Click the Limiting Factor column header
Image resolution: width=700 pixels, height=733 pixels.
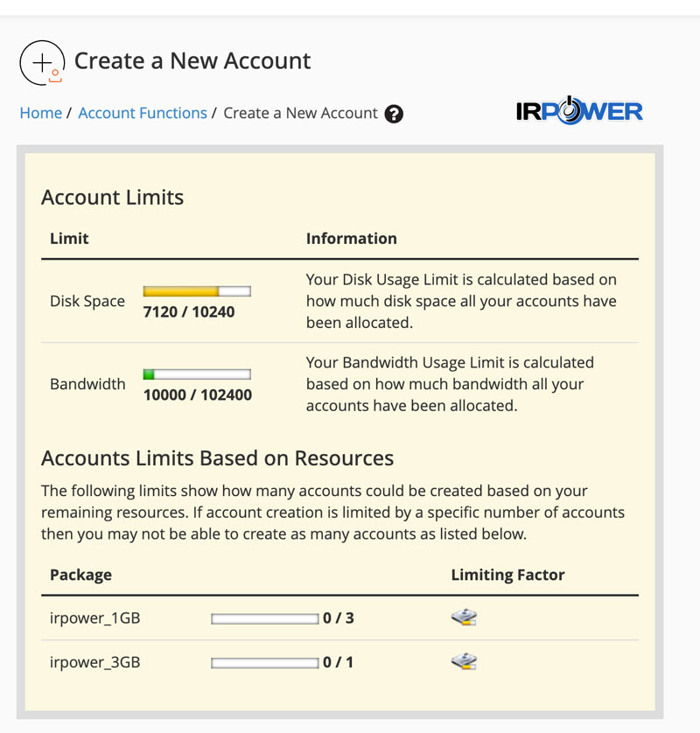click(507, 575)
